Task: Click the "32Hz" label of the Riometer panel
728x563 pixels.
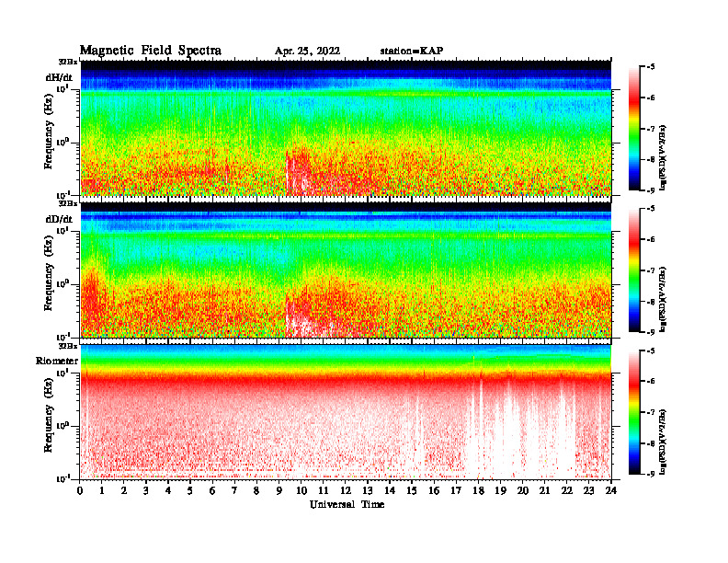Action: point(68,346)
